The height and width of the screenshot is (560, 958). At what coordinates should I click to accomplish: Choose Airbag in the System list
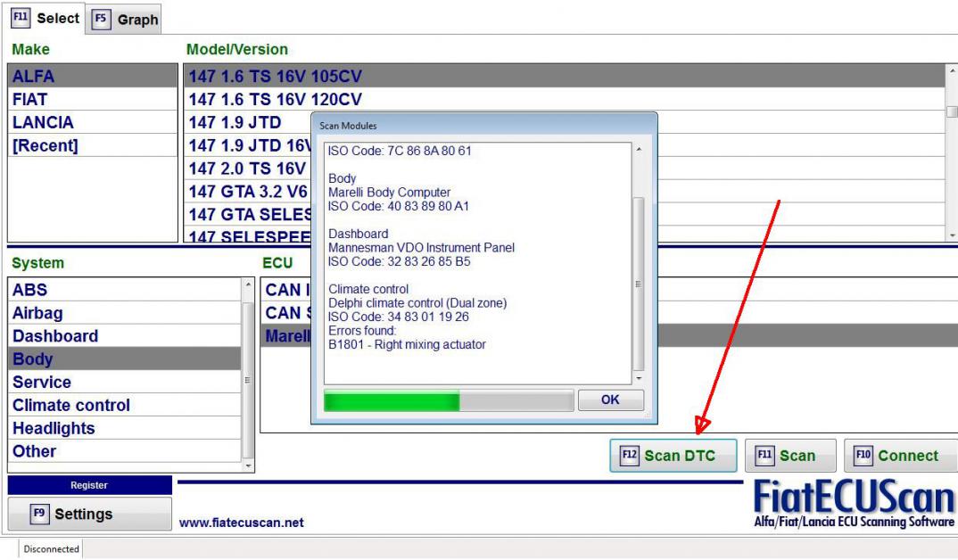[125, 313]
